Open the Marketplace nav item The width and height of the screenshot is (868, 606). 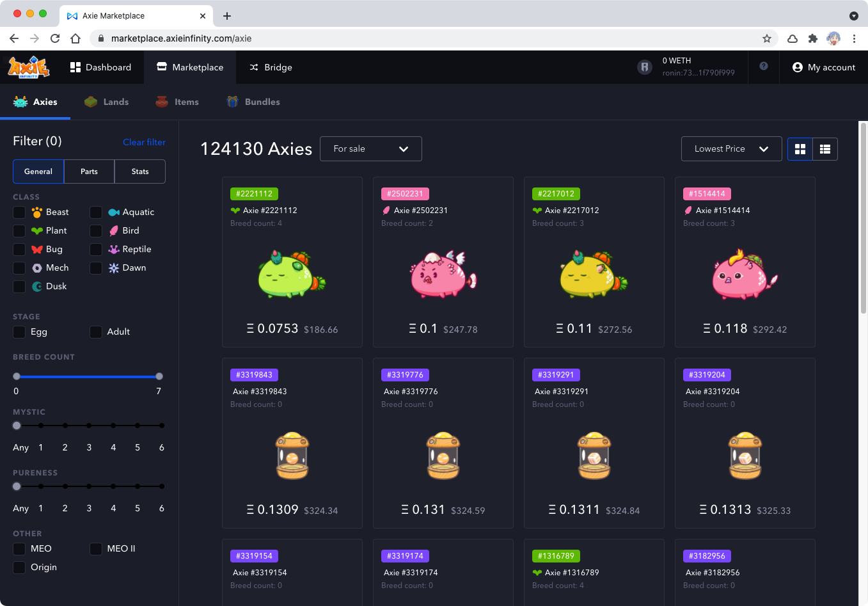190,67
